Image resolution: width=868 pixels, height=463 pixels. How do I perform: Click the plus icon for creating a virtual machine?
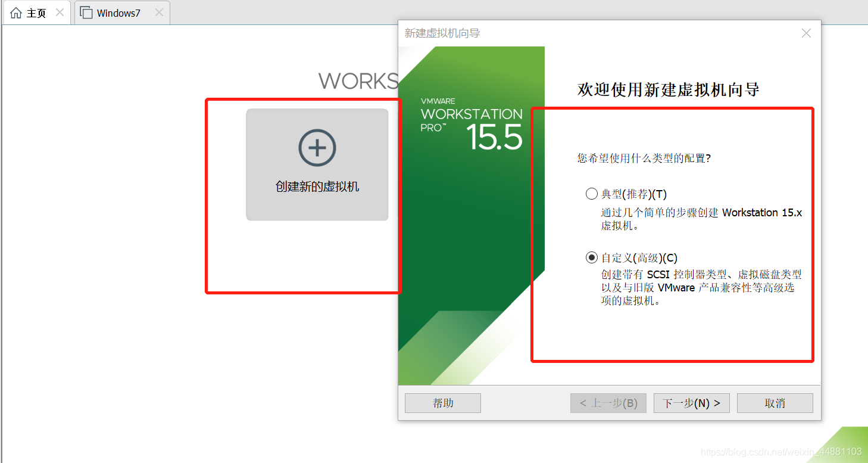317,147
